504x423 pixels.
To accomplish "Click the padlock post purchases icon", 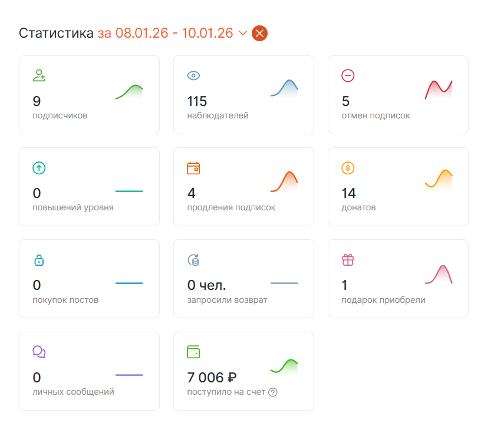I will pos(39,260).
